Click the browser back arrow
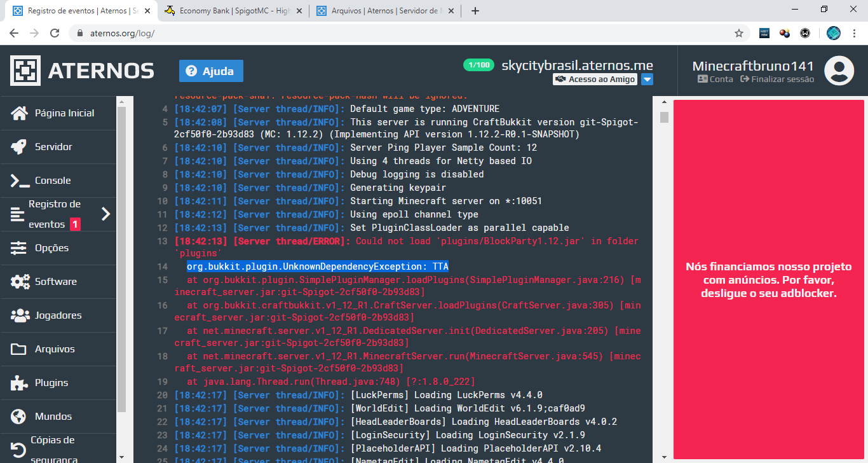This screenshot has width=868, height=463. point(14,33)
